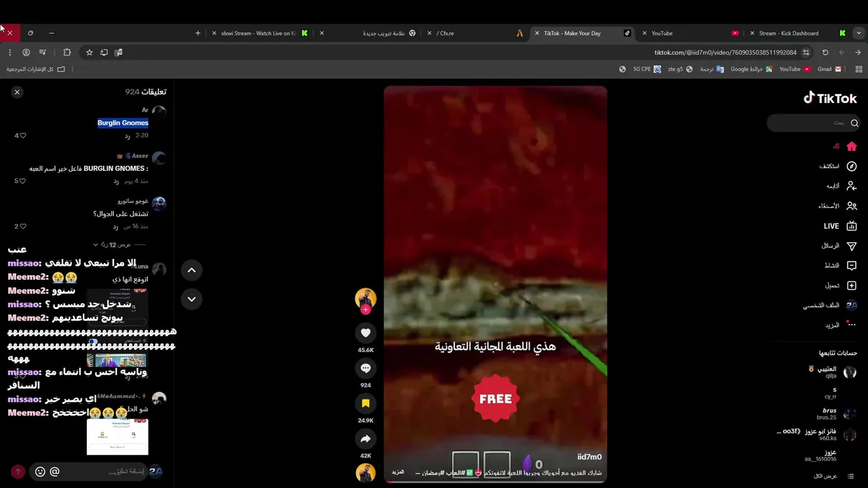Viewport: 868px width, 488px height.
Task: Insert a mention with the @ icon
Action: (x=55, y=472)
